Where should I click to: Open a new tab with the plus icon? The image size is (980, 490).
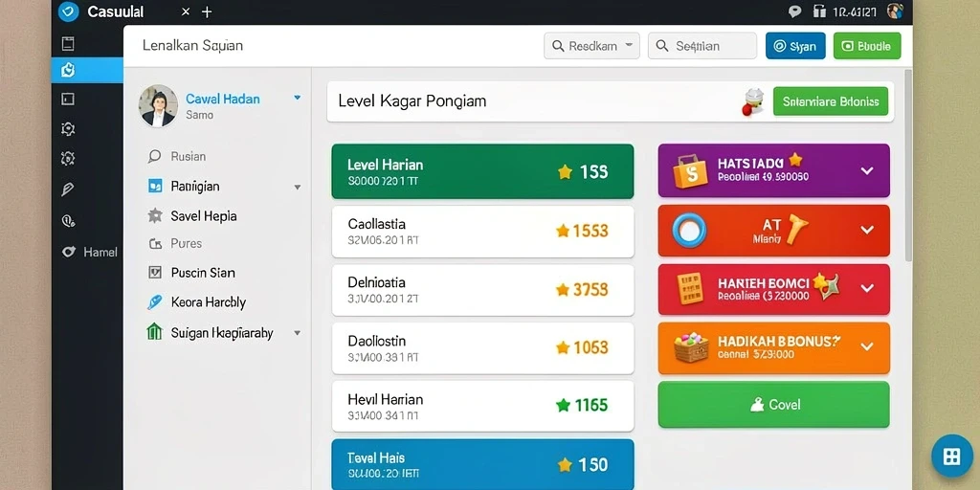[x=207, y=11]
